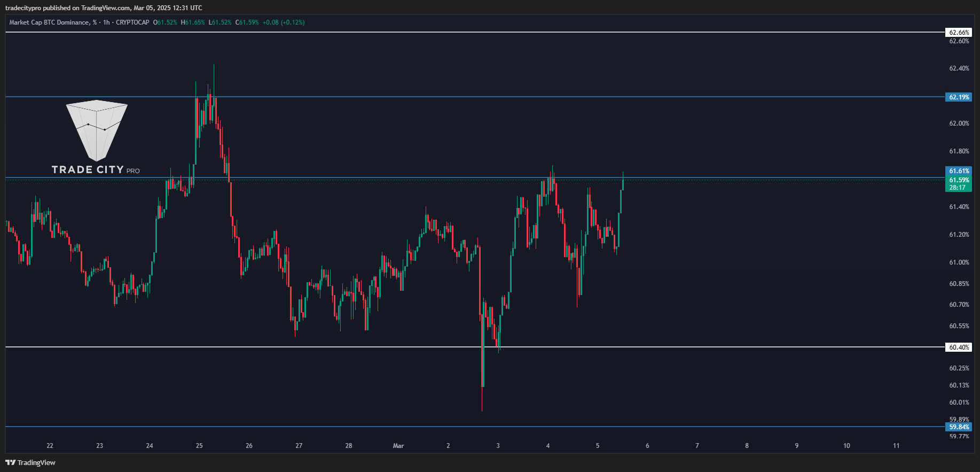Click date 26 on the time axis
This screenshot has width=980, height=472.
249,446
